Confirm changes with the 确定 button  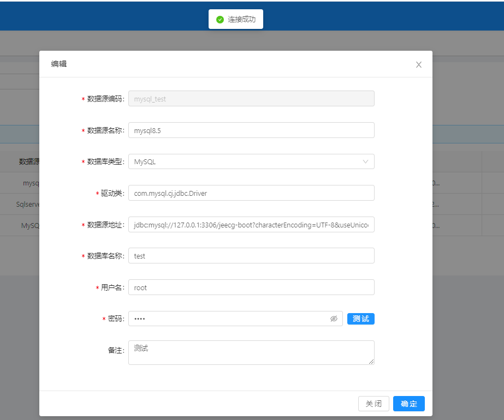point(408,404)
